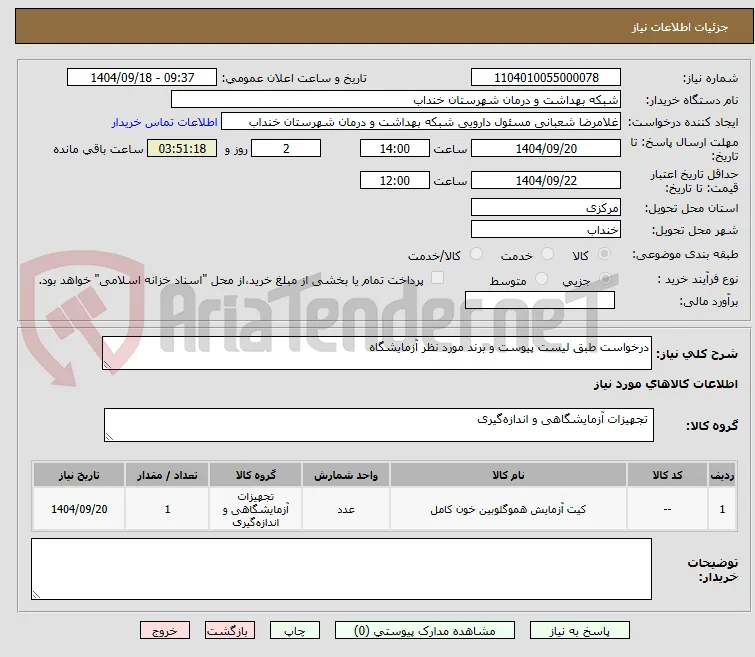Click the need date cell 1404/09/20 in table
The width and height of the screenshot is (755, 657).
tap(79, 509)
